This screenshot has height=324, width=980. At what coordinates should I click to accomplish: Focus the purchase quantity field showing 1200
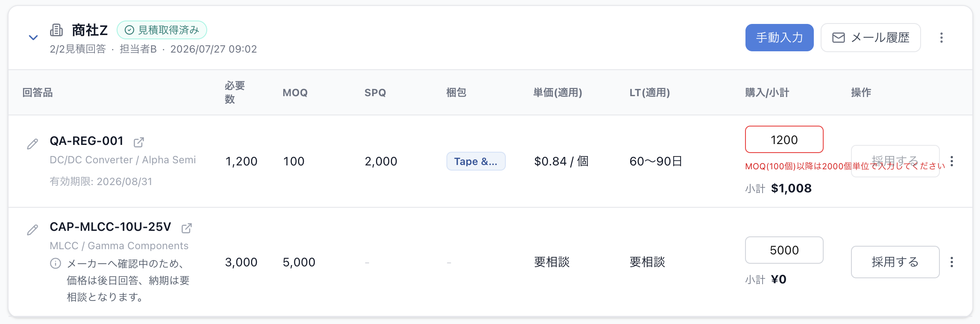click(784, 139)
